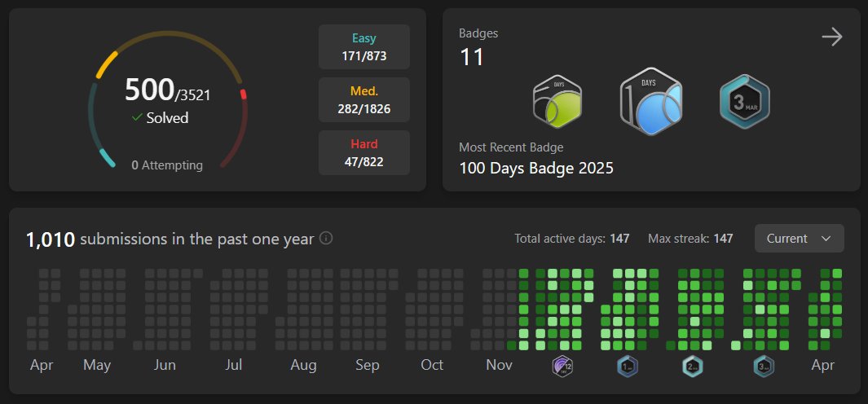Open the Current year dropdown
Screen dimensions: 868x404
click(799, 239)
